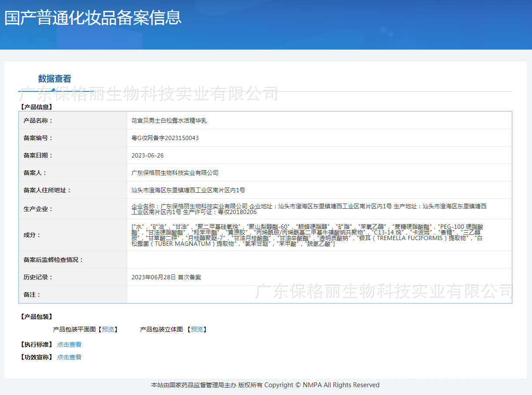Click the NMPA copyright footer text
Image resolution: width=532 pixels, height=395 pixels.
pyautogui.click(x=265, y=385)
